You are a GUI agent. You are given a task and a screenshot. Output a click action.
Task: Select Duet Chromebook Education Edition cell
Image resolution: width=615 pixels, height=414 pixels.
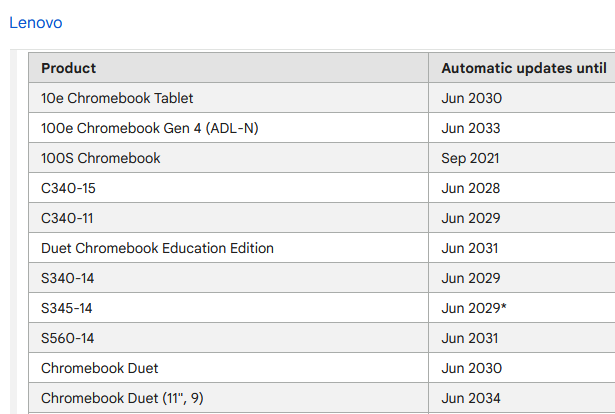tap(157, 248)
